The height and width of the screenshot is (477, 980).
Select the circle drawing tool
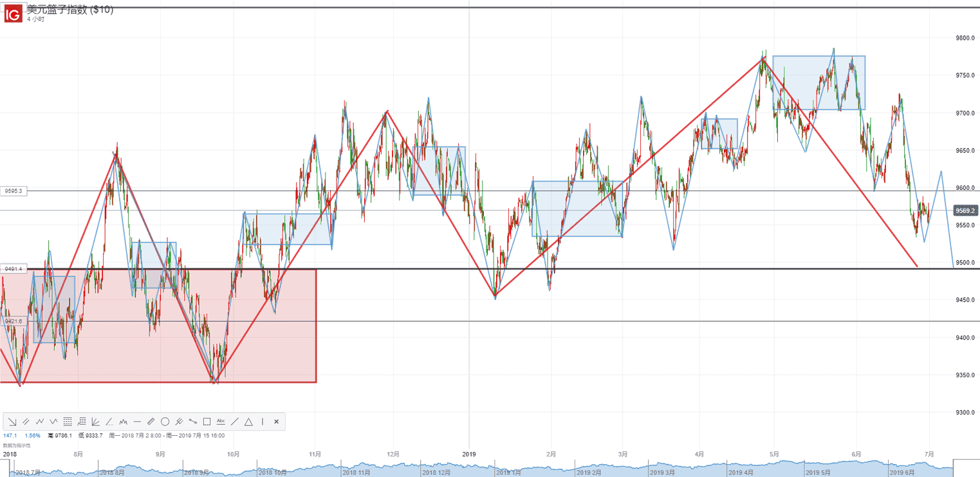click(165, 422)
